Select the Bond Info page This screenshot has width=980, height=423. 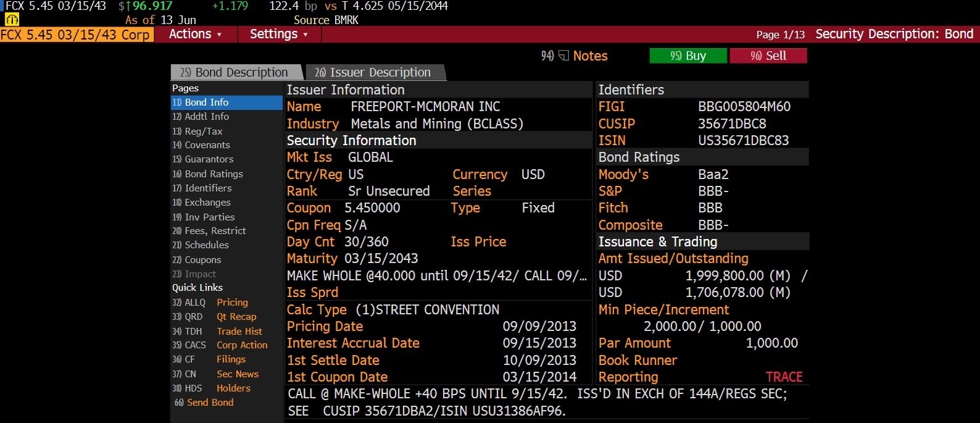tap(226, 103)
